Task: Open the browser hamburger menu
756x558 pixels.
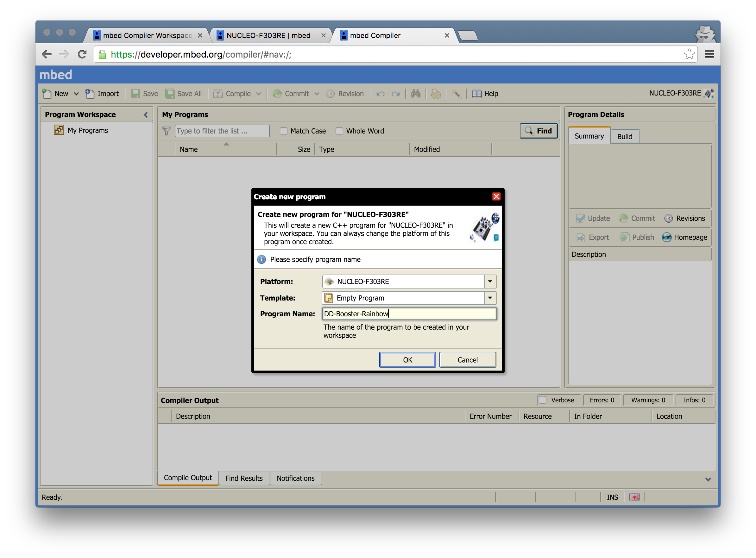Action: [x=709, y=54]
